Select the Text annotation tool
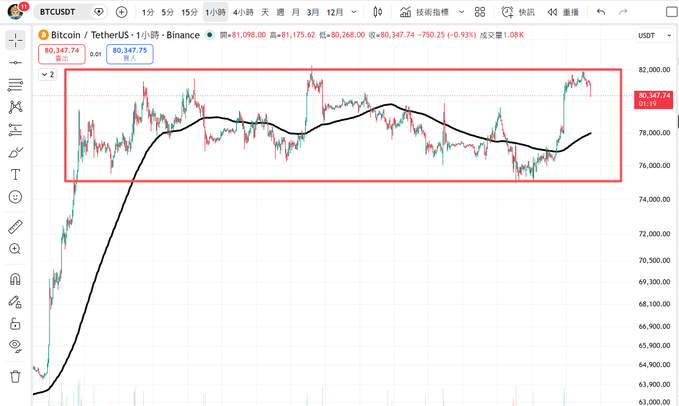This screenshot has height=406, width=679. (16, 174)
